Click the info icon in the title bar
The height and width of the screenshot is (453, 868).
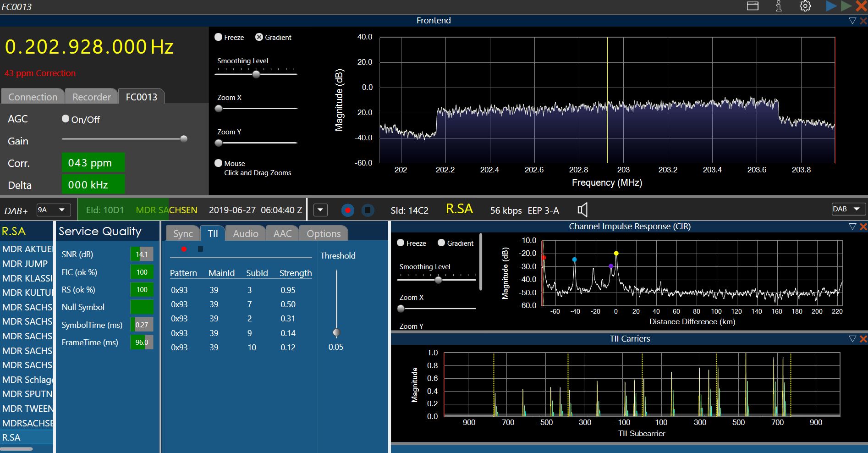coord(779,6)
